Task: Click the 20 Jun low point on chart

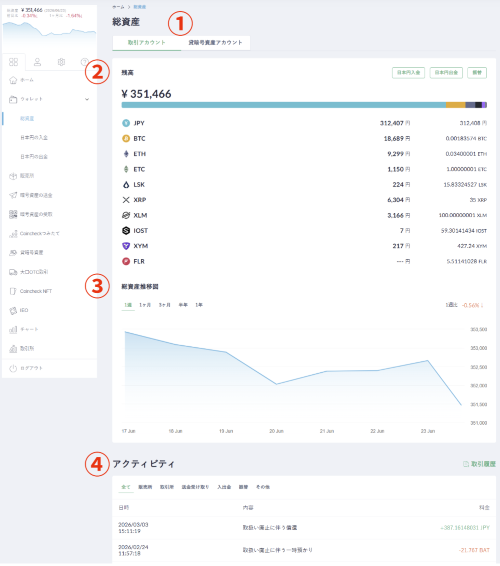Action: click(x=277, y=384)
